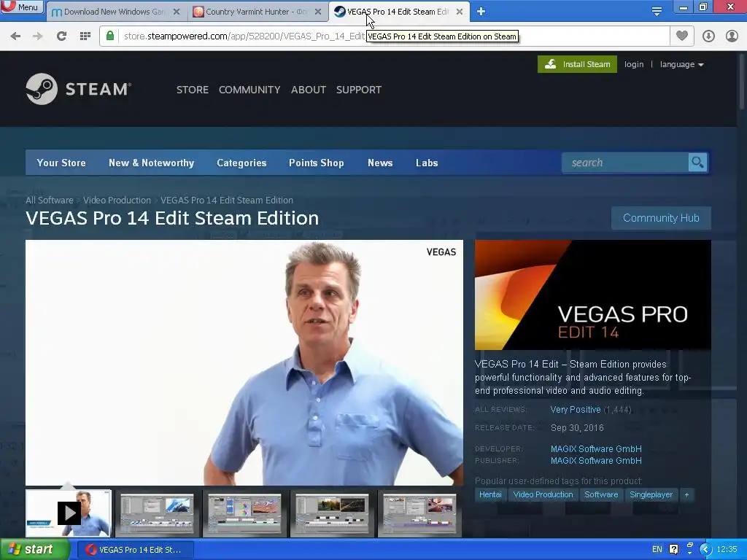Viewport: 747px width, 560px height.
Task: Select the fifth screenshot thumbnail
Action: 419,513
